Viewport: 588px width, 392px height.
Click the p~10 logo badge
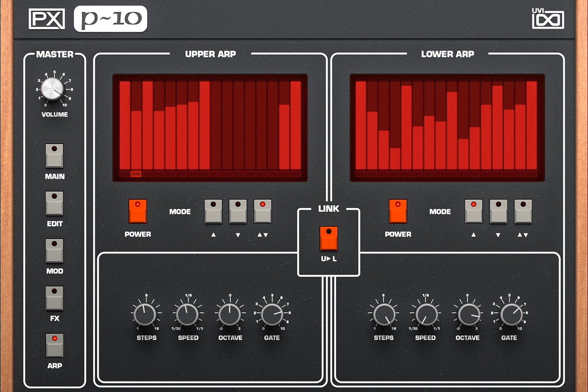coord(110,18)
